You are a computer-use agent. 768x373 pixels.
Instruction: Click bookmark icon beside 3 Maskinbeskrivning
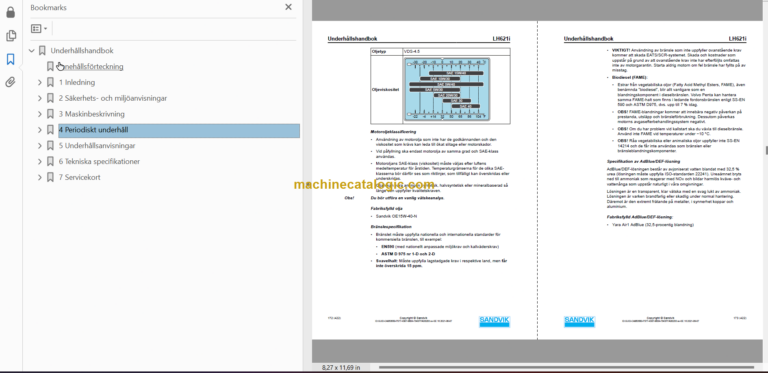coord(50,114)
